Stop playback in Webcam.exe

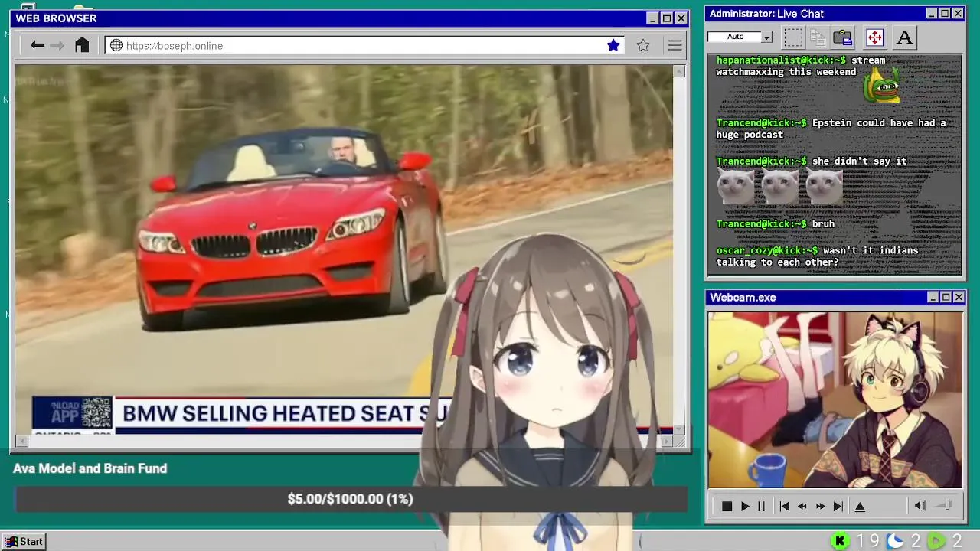[x=727, y=506]
